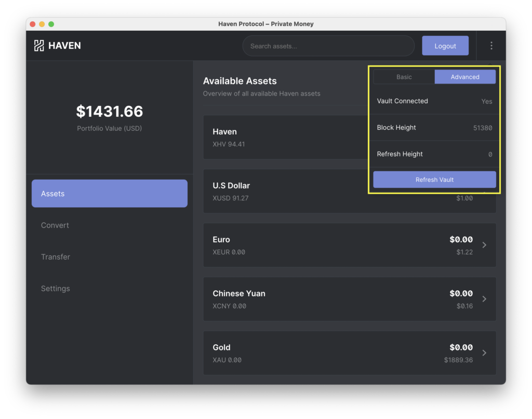Open the U.S Dollar asset card
Viewport: 532px width, 419px height.
(350, 191)
